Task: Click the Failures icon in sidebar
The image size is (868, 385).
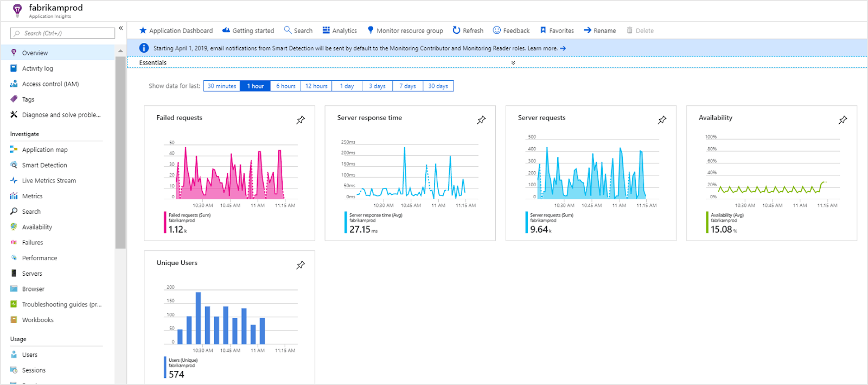Action: tap(14, 242)
